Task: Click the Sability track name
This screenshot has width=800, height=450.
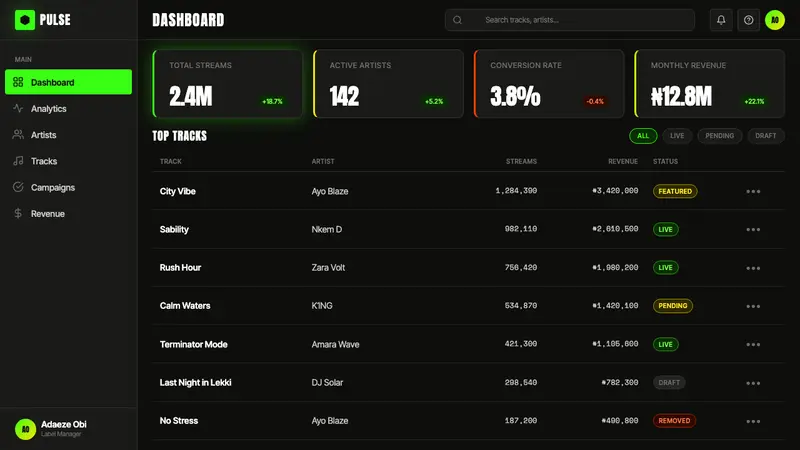Action: 174,230
